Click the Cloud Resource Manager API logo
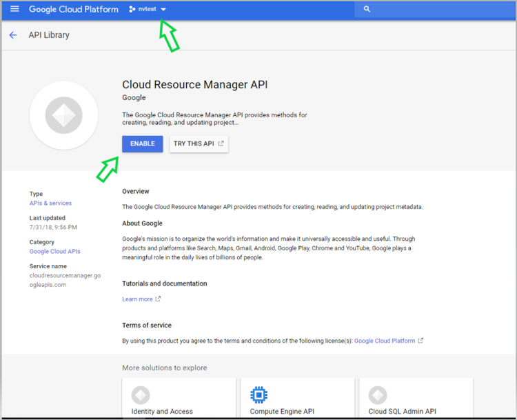 point(63,115)
